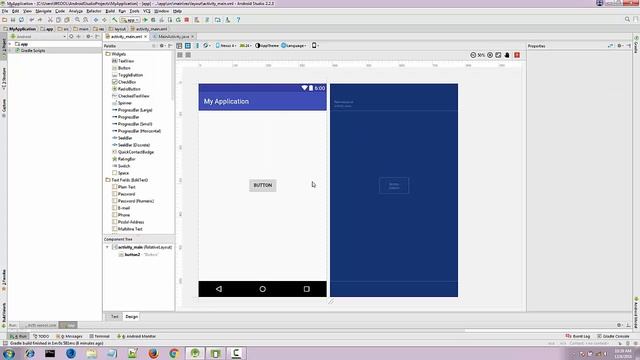Click the red error indicator icon above the canvas

click(517, 55)
